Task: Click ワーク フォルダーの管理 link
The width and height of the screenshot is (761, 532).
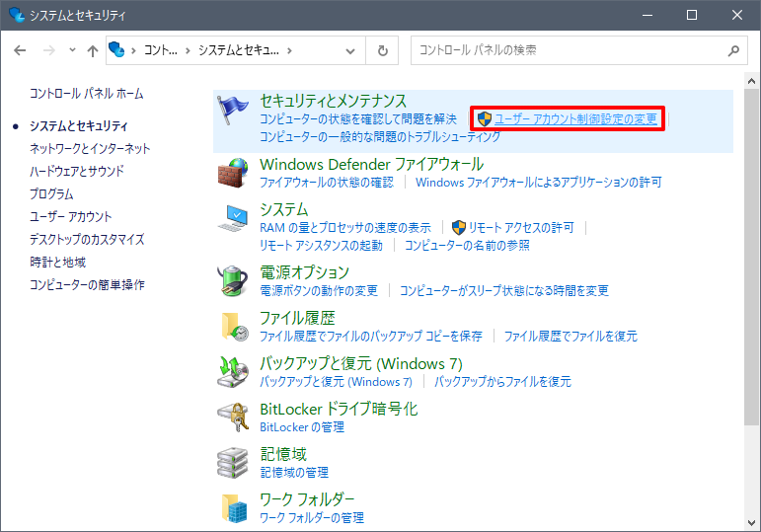Action: 312,517
